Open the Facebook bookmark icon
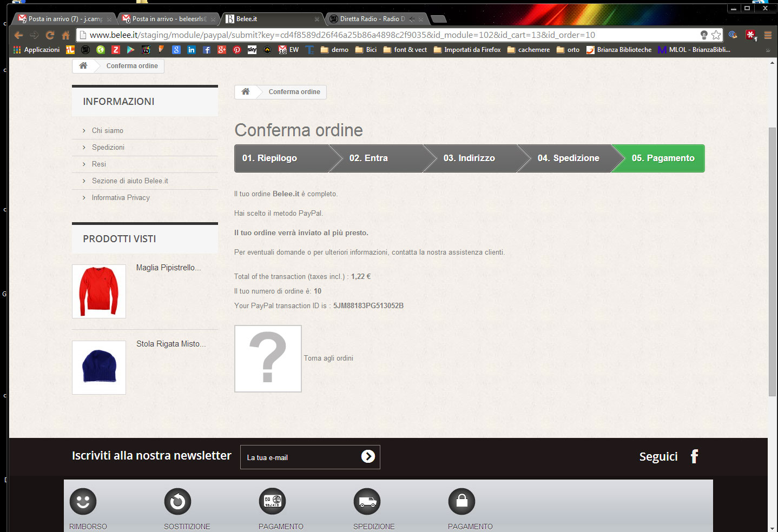Viewport: 778px width, 532px height. [207, 50]
